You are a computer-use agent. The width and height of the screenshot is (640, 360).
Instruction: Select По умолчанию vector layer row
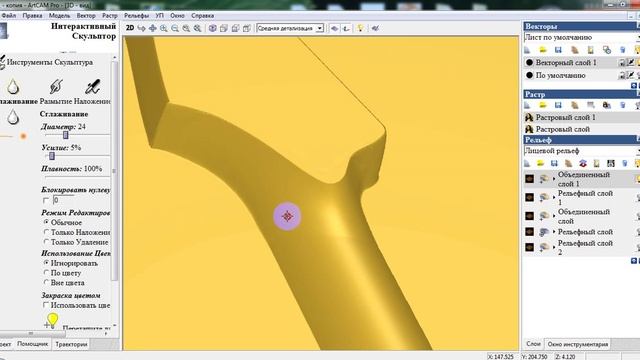pyautogui.click(x=581, y=75)
